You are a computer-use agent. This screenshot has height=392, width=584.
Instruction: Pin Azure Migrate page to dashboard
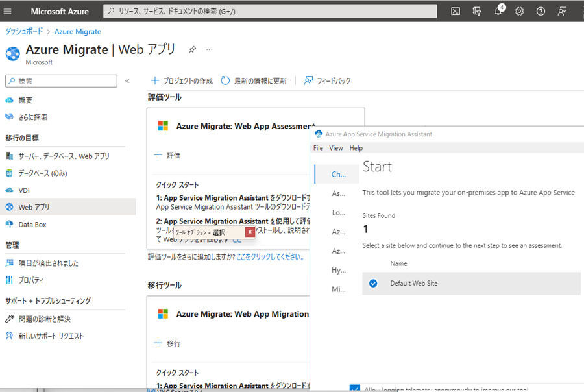[192, 49]
